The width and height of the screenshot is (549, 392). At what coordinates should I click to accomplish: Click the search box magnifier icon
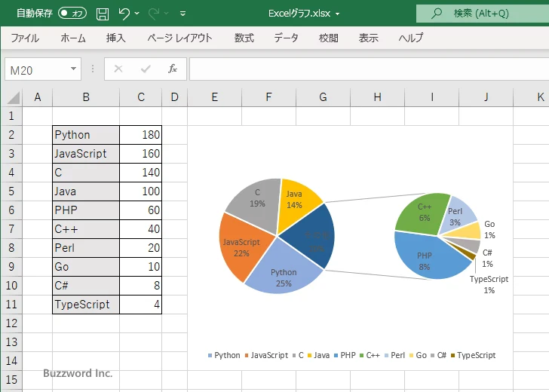pos(436,14)
